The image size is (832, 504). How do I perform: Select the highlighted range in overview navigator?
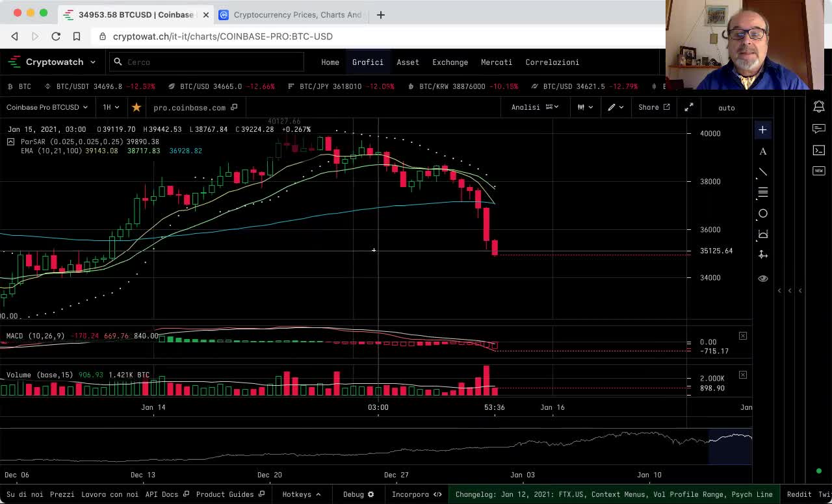[x=730, y=447]
